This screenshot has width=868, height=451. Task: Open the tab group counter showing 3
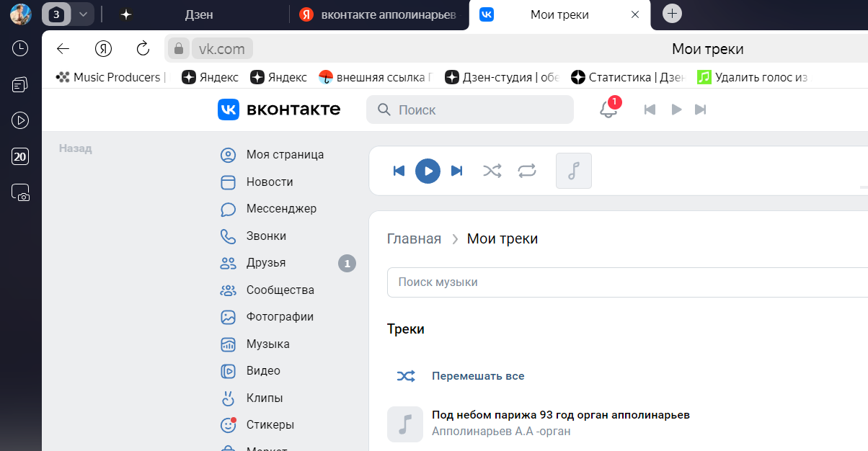pyautogui.click(x=56, y=14)
